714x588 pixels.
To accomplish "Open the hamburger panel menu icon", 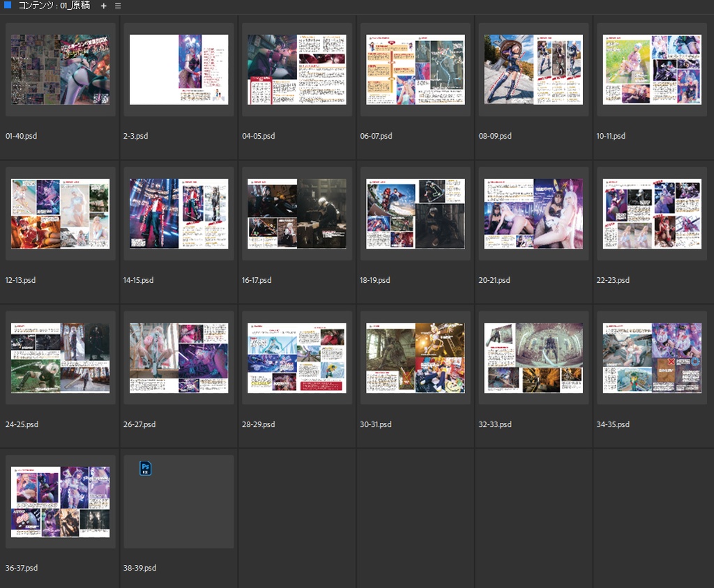I will point(118,6).
